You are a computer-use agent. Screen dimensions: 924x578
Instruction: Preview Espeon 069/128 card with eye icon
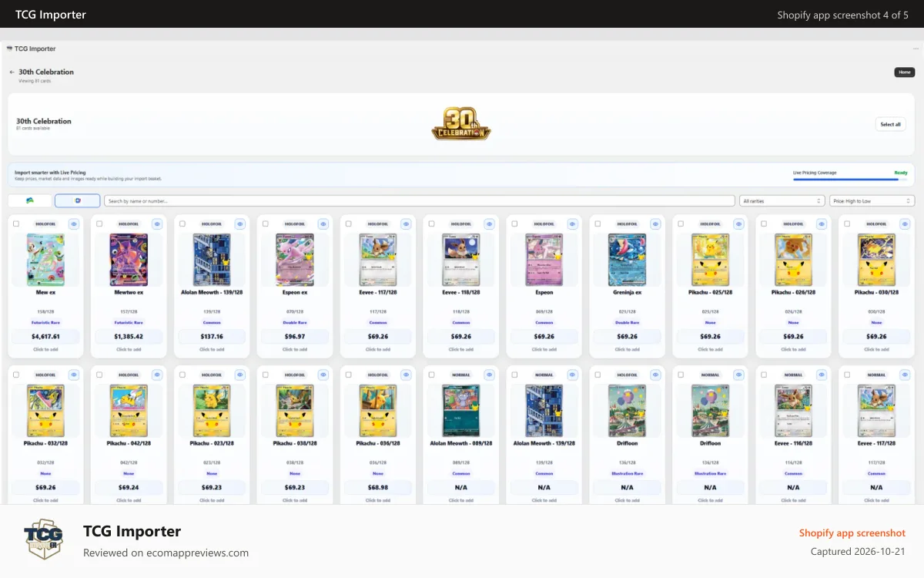(573, 223)
